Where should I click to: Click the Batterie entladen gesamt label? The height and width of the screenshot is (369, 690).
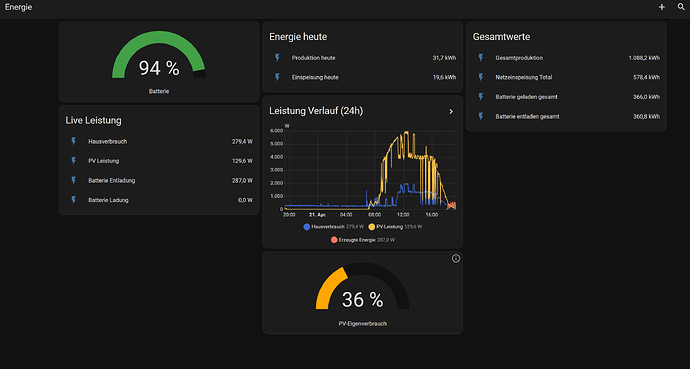pyautogui.click(x=527, y=117)
